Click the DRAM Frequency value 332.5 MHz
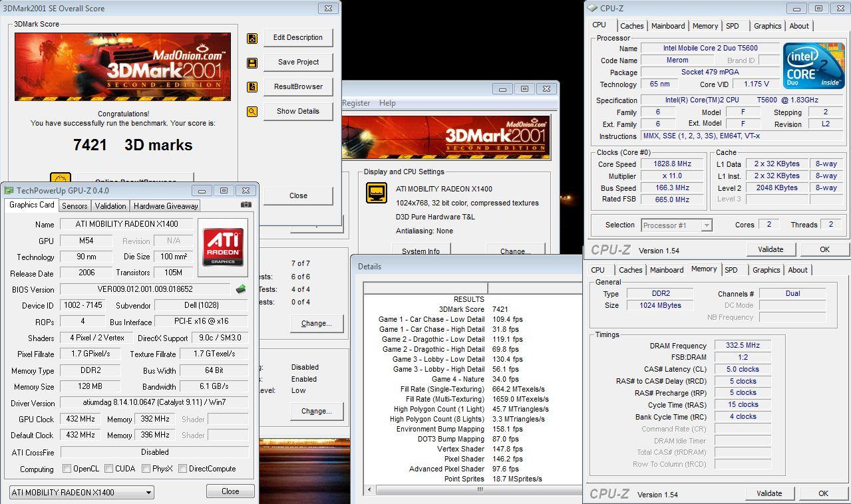This screenshot has width=851, height=504. [x=743, y=346]
